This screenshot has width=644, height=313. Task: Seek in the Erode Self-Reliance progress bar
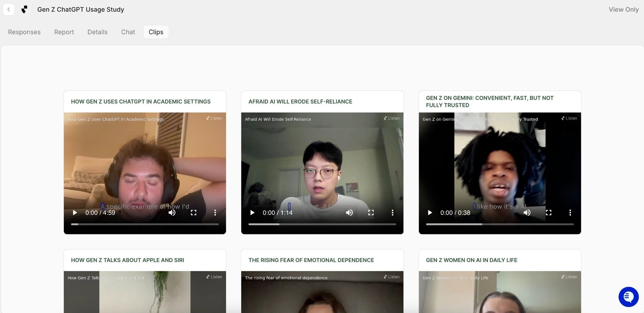tap(322, 224)
